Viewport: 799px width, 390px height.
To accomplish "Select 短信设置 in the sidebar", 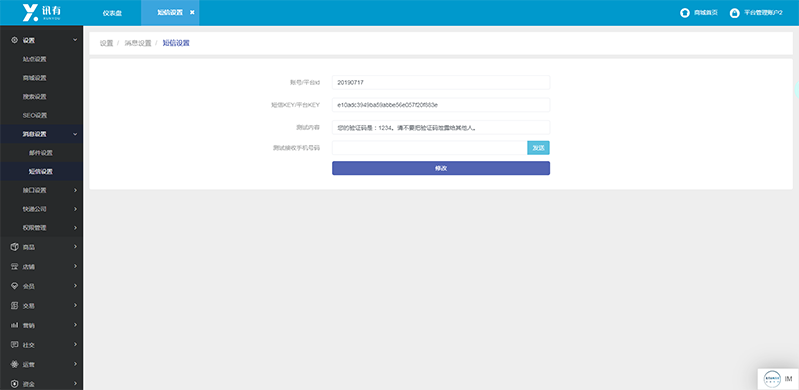I will point(41,172).
